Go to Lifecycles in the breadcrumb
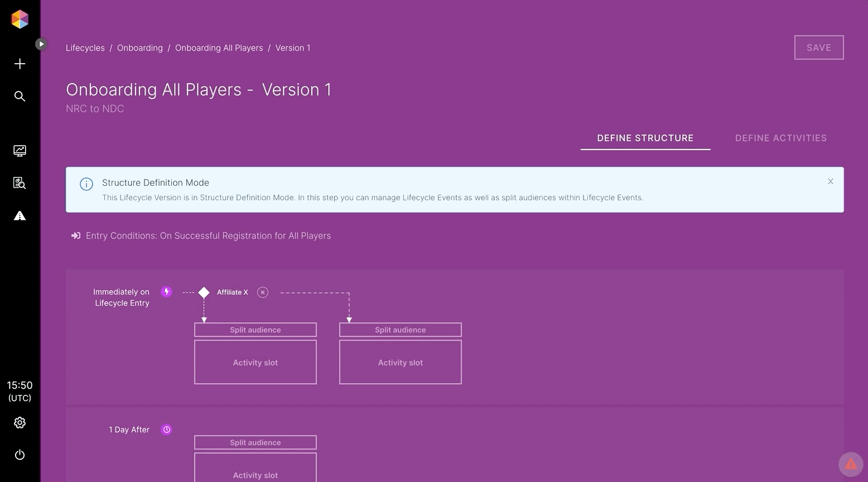This screenshot has width=868, height=482. point(85,48)
